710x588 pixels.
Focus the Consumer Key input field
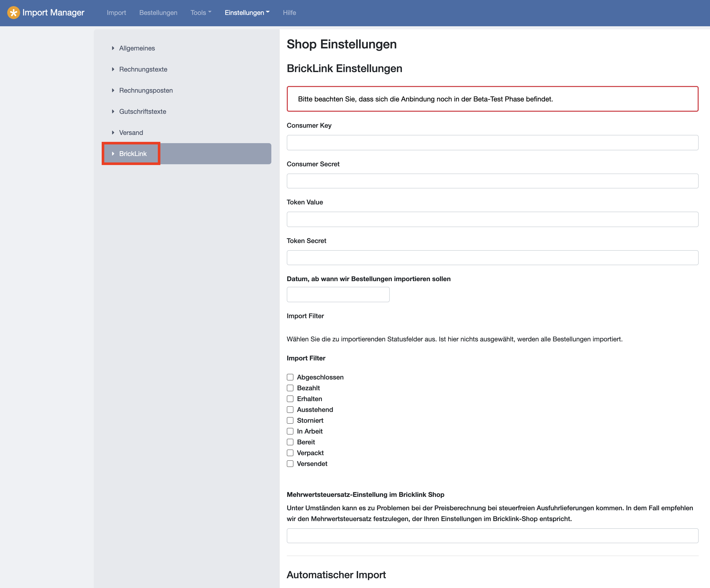click(492, 143)
